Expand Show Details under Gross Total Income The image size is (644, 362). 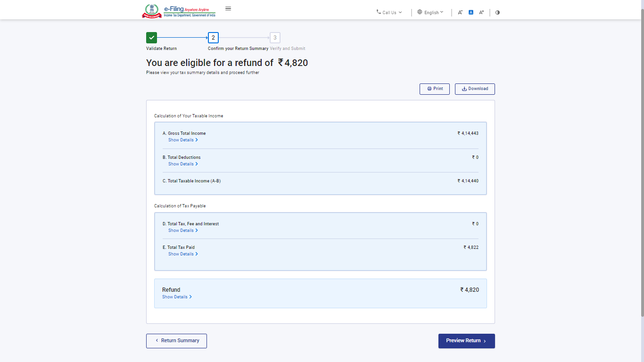click(183, 140)
